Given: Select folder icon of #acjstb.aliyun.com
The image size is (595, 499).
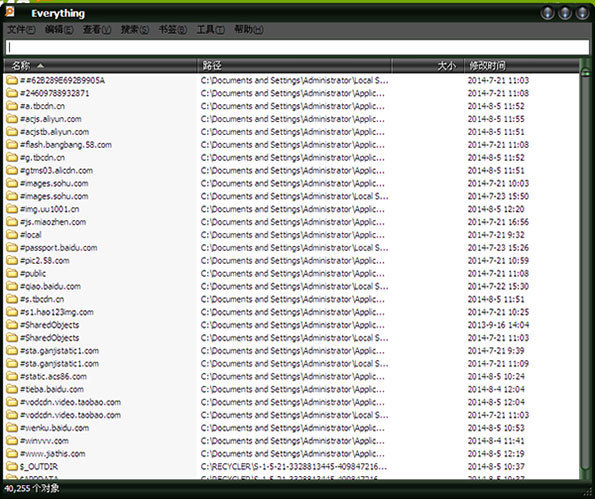Looking at the screenshot, I should pos(12,132).
